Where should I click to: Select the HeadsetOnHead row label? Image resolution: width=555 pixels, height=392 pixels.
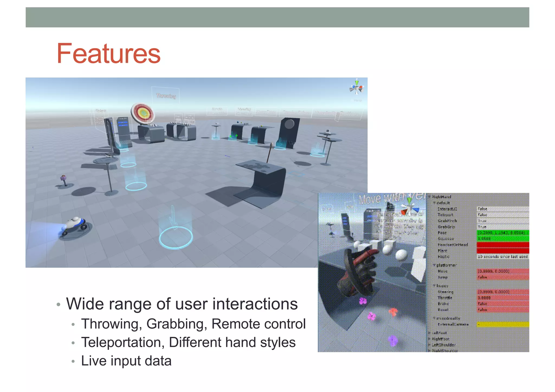click(453, 245)
